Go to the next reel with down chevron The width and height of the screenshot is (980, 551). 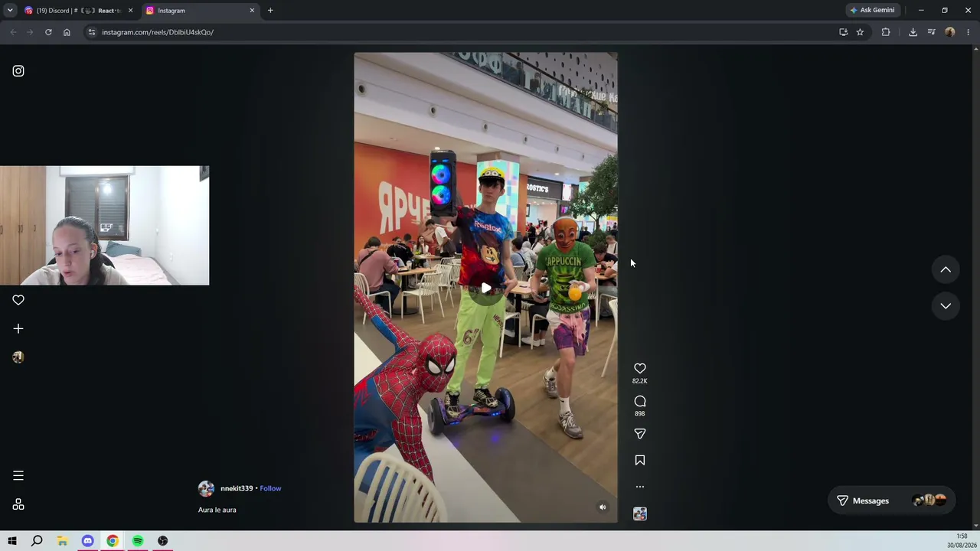(x=946, y=305)
